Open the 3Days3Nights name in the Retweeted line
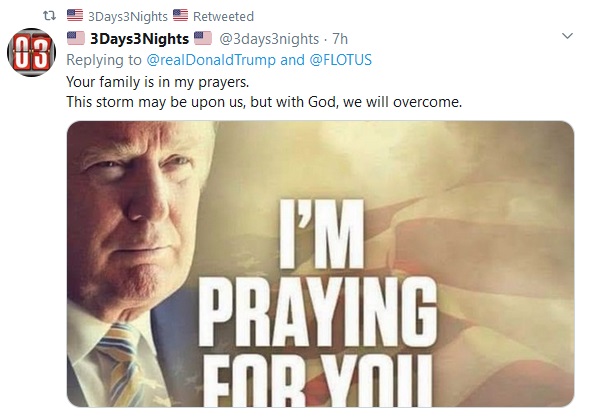Viewport: 589px width, 418px height. click(128, 17)
